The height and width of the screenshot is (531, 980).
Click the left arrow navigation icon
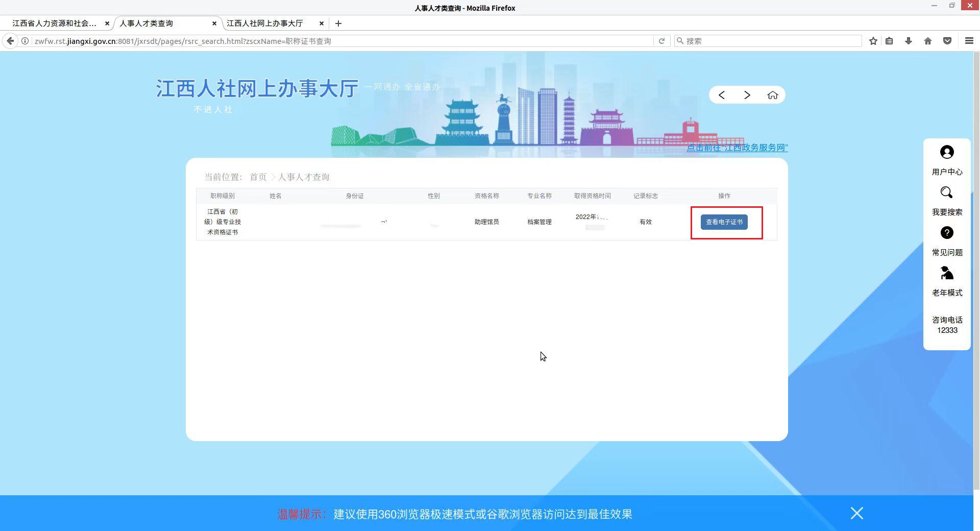(722, 94)
